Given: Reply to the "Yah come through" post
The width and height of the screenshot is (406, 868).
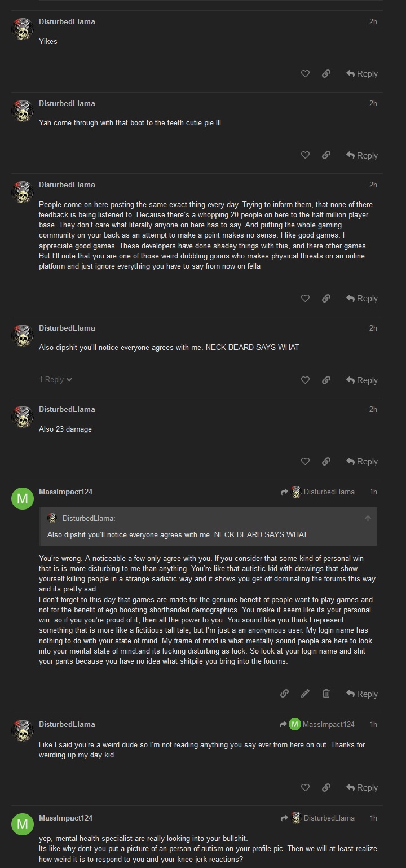Looking at the screenshot, I should click(362, 155).
